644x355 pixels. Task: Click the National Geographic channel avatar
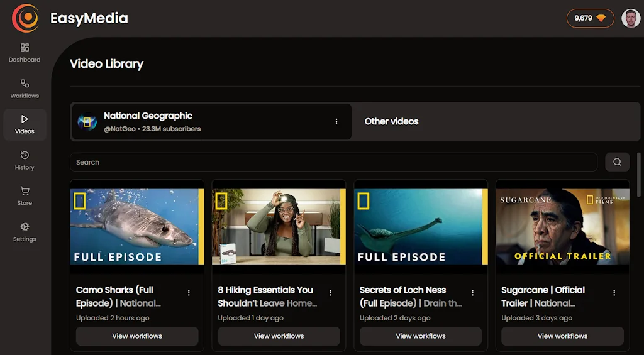tap(87, 121)
